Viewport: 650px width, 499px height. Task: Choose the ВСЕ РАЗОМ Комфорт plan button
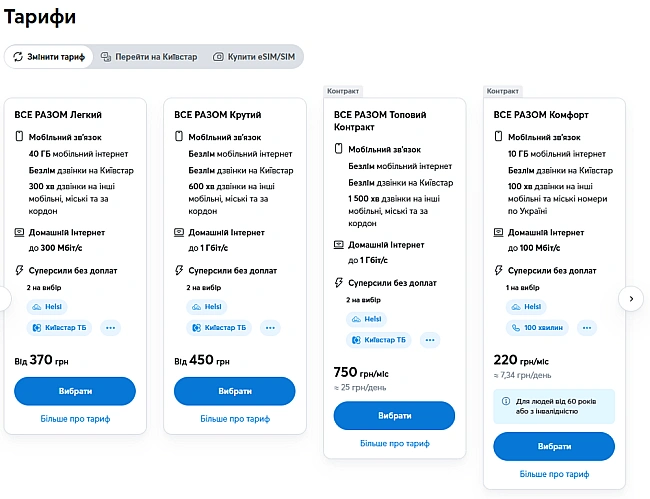[x=554, y=446]
